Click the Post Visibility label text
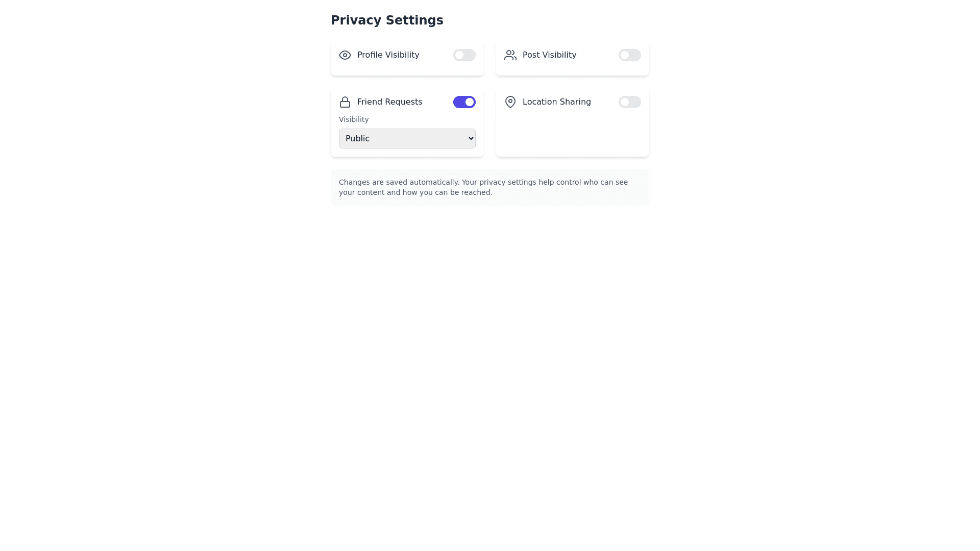This screenshot has height=551, width=980. (x=549, y=55)
